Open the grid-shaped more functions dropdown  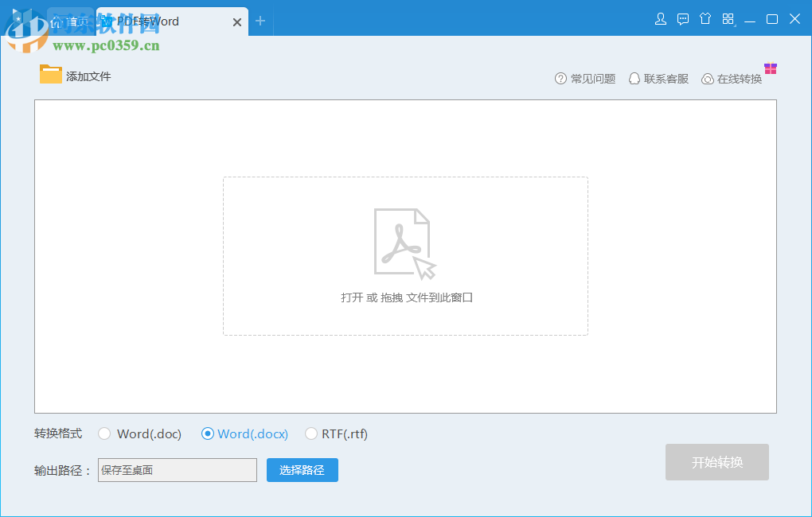[x=728, y=18]
